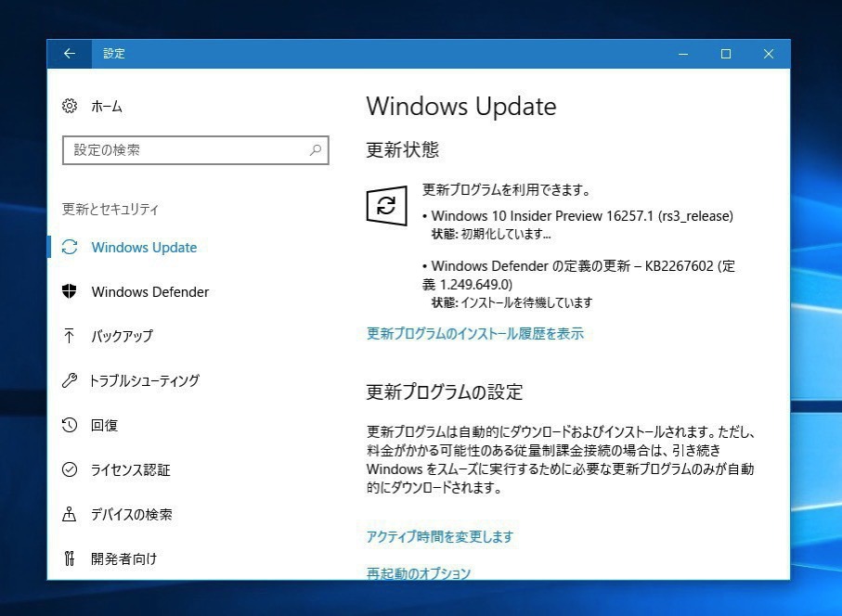Select 回復 in the sidebar

point(104,426)
